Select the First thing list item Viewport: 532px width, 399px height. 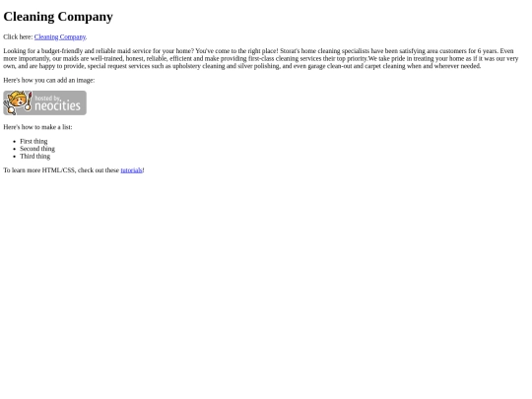33,141
